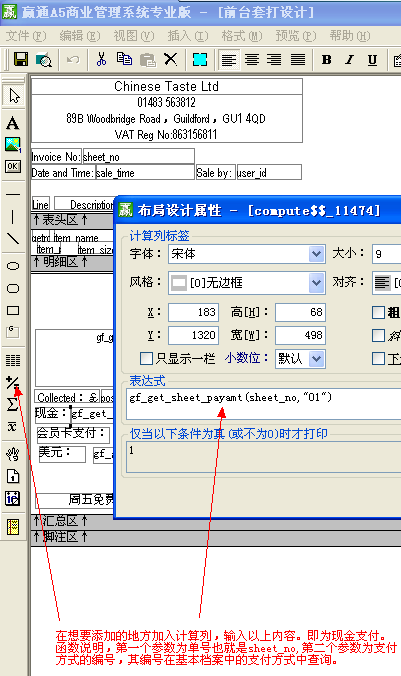The height and width of the screenshot is (676, 401).
Task: Click the Save floppy disk icon
Action: point(21,59)
